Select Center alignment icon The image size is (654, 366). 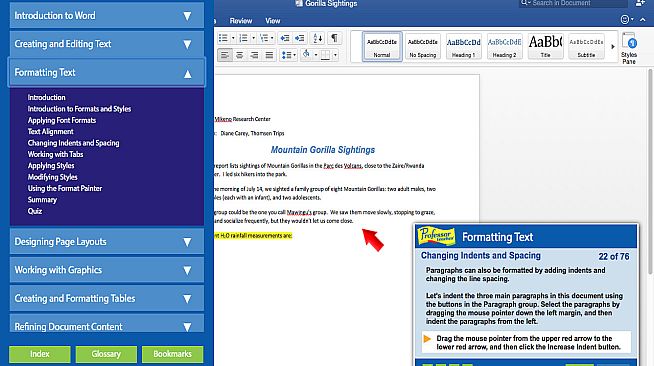click(239, 55)
